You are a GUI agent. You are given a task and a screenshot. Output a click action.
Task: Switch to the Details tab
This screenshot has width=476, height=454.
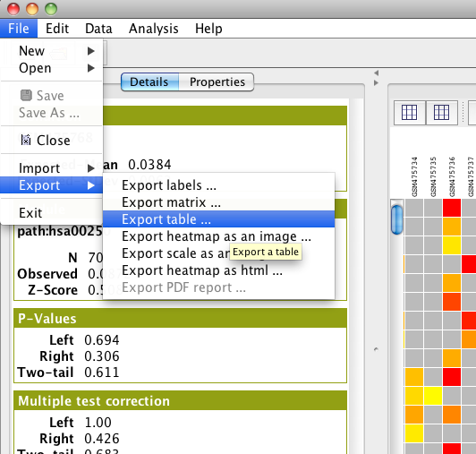tap(149, 82)
